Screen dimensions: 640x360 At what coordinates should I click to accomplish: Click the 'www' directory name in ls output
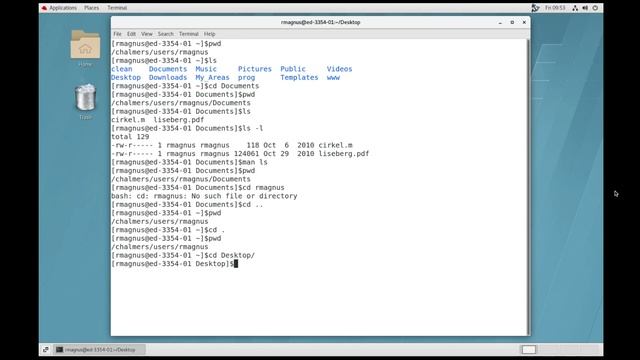pyautogui.click(x=333, y=78)
